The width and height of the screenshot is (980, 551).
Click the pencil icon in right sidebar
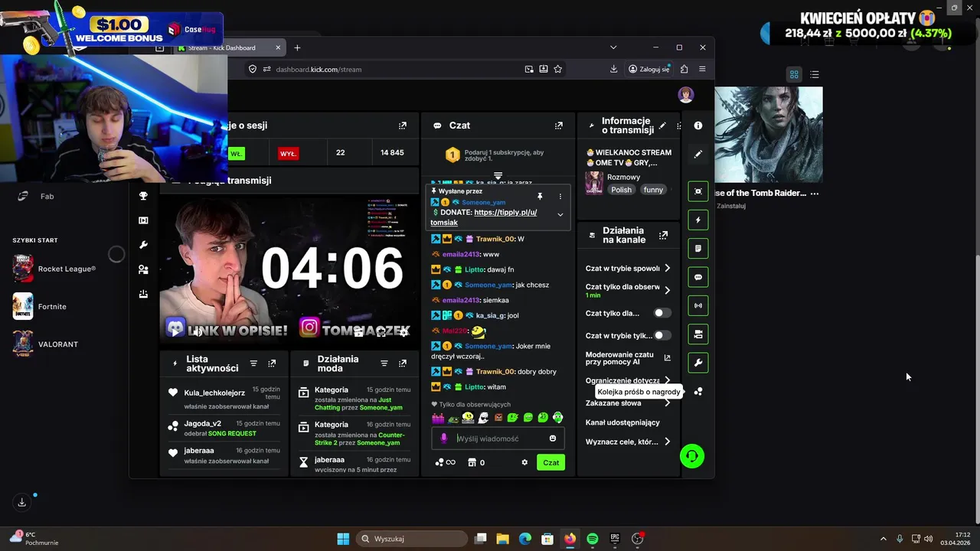pos(698,154)
